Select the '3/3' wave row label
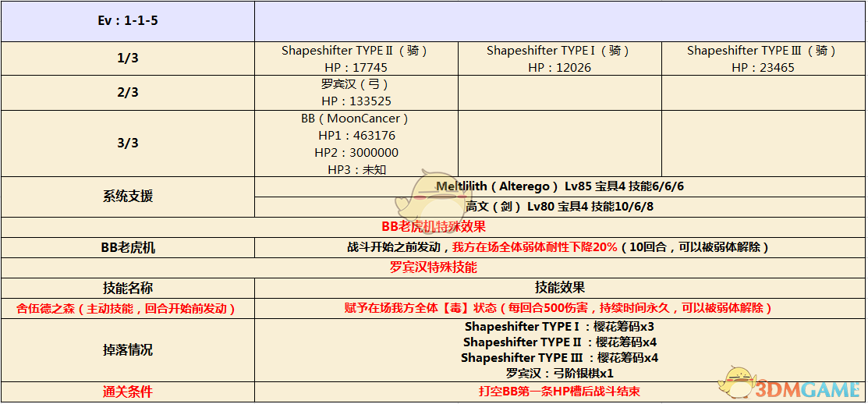The height and width of the screenshot is (404, 868). click(128, 144)
